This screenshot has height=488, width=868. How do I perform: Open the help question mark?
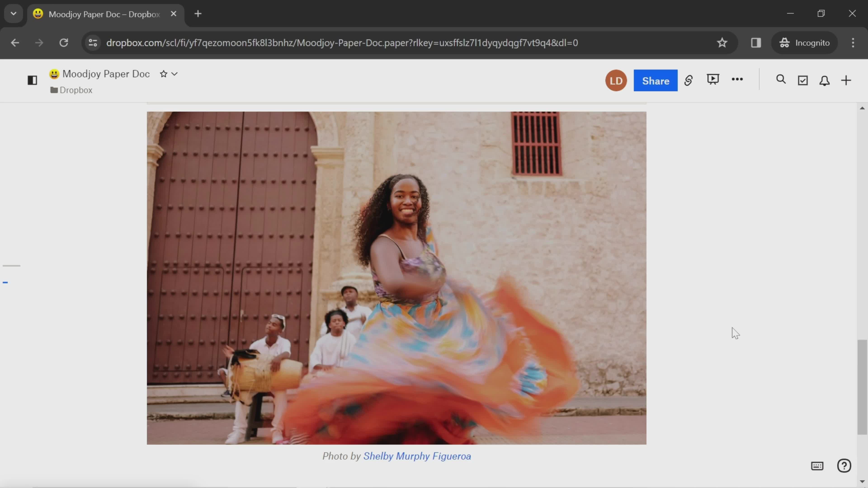click(844, 466)
